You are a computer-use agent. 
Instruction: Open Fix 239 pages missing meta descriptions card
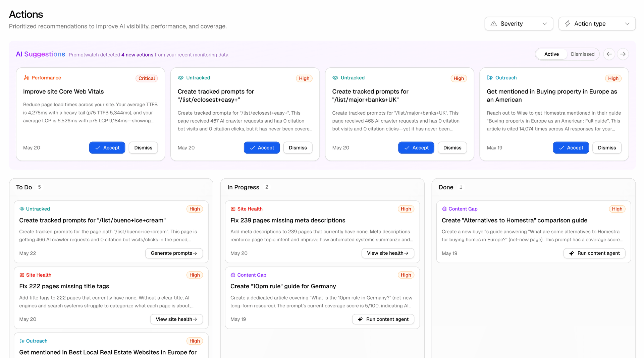(322, 232)
